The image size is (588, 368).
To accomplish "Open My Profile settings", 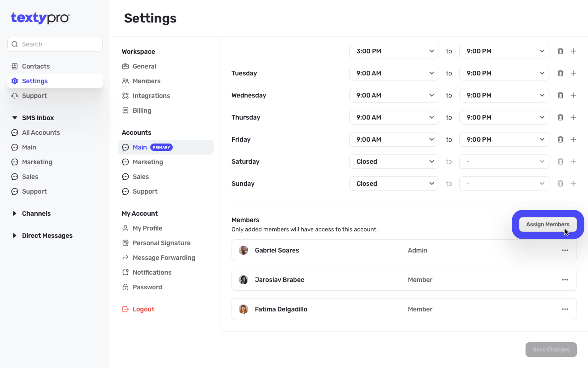I will click(x=147, y=228).
